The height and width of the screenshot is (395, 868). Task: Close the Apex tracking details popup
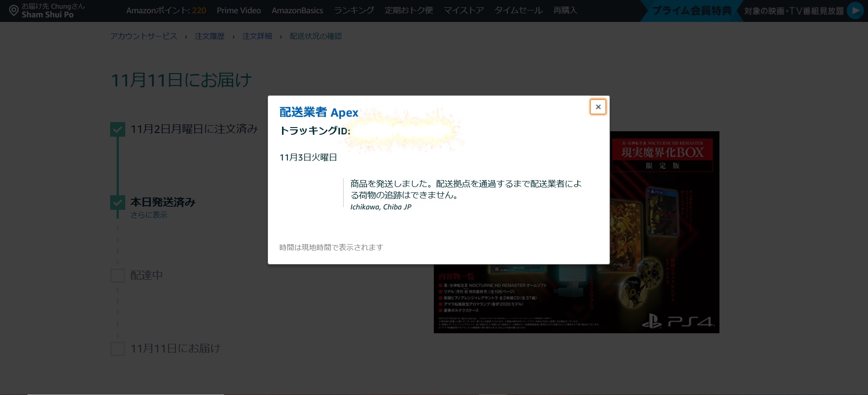598,107
